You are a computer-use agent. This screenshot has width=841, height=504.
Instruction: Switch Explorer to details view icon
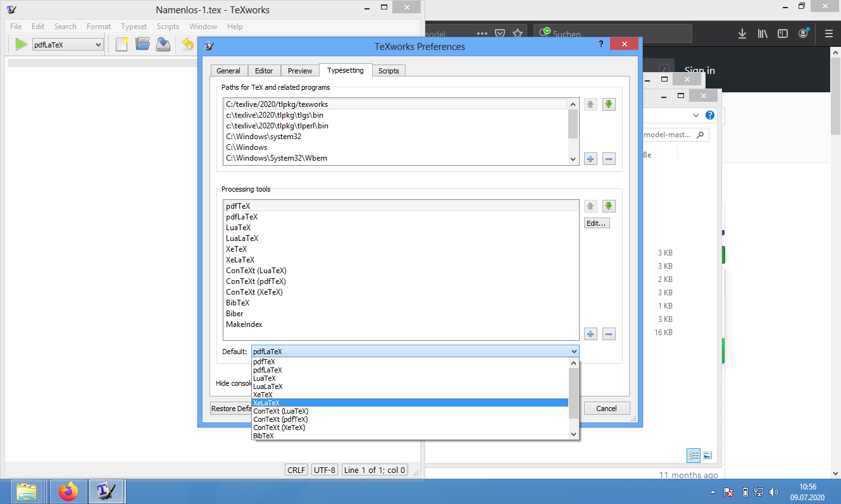point(694,455)
